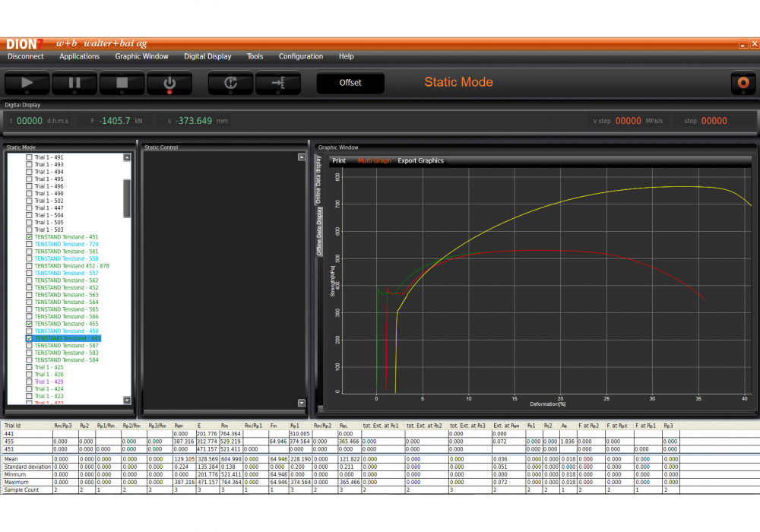Click the orange record icon at right

(743, 83)
